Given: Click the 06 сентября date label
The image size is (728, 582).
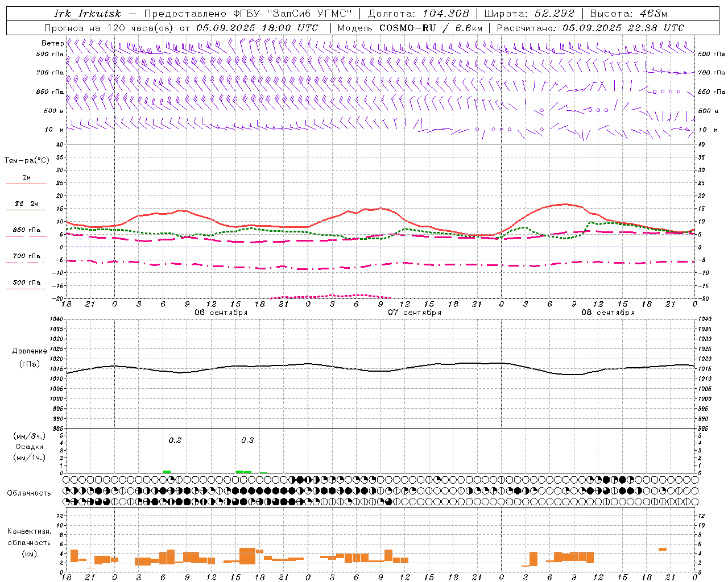Looking at the screenshot, I should pyautogui.click(x=221, y=313).
